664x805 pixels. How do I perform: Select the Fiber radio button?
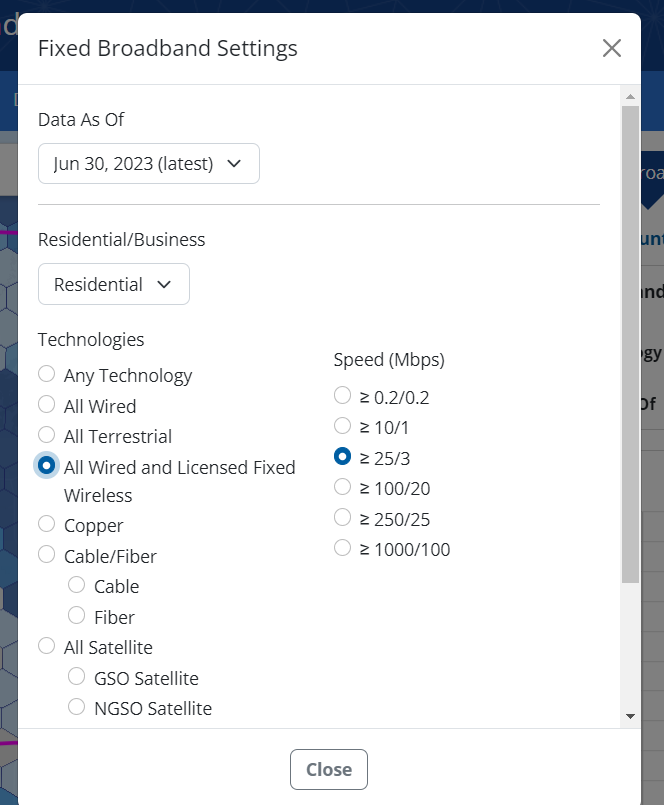[x=76, y=616]
